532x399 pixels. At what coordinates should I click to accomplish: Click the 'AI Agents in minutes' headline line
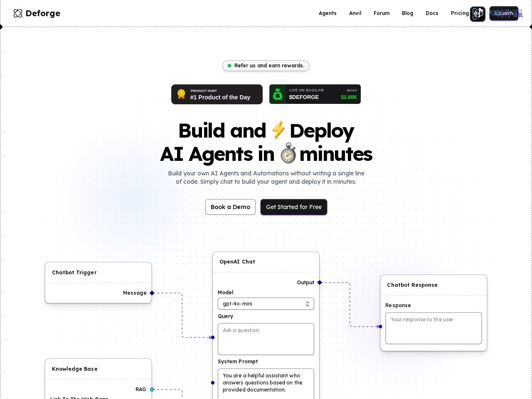[266, 154]
